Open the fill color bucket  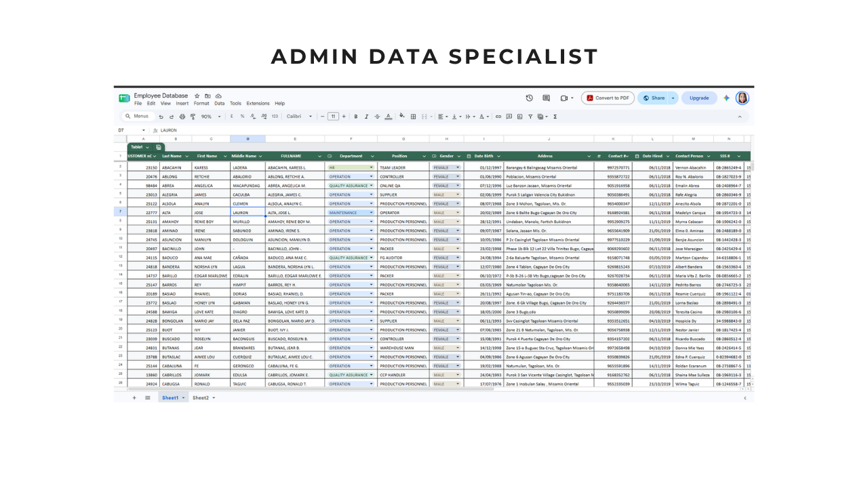click(401, 117)
